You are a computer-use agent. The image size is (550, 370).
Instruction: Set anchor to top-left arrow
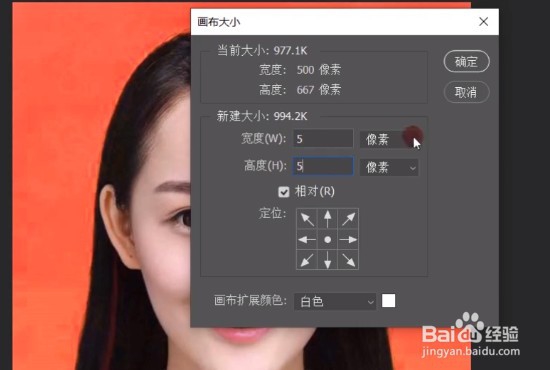pos(307,219)
